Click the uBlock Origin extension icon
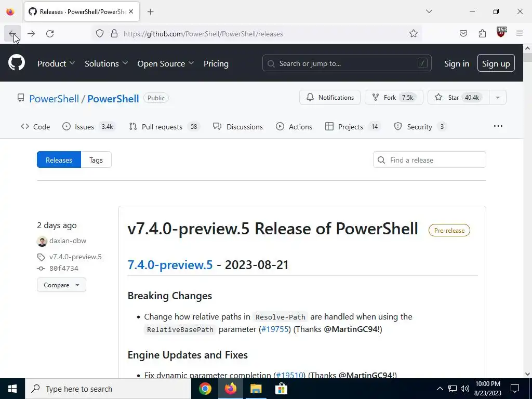Viewport: 532px width, 399px height. 501,33
